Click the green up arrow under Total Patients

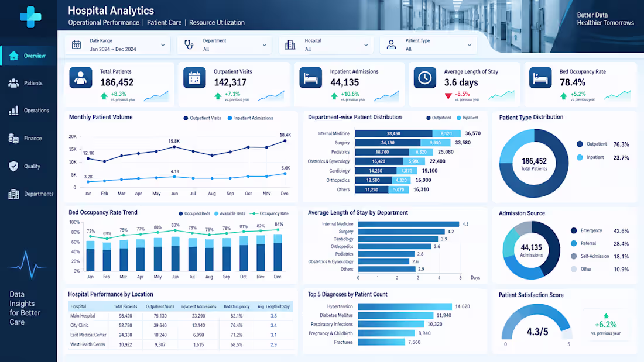coord(104,96)
